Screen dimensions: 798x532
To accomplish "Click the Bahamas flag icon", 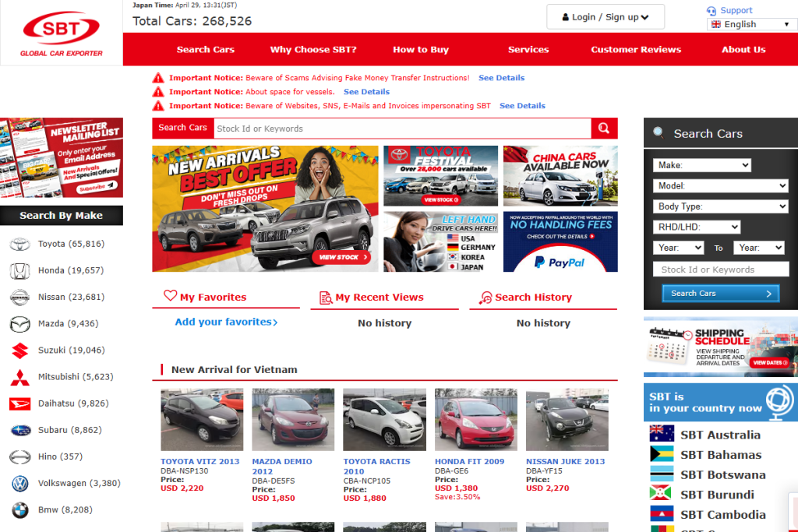I will pos(662,453).
